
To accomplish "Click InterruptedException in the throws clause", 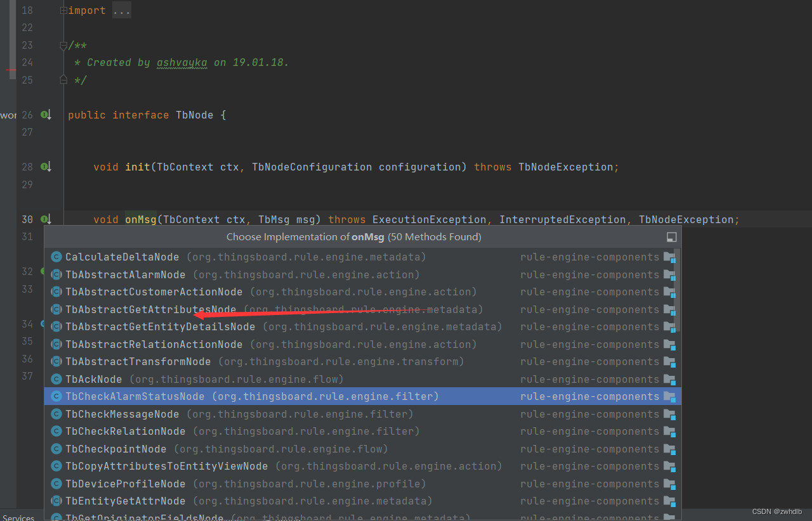I will click(x=563, y=219).
